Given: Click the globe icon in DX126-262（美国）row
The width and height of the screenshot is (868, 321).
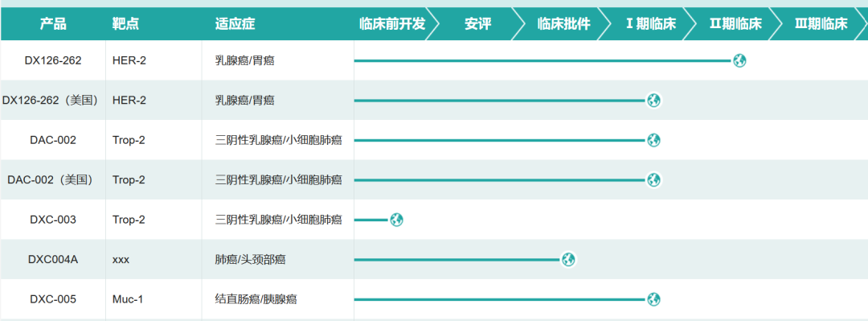Looking at the screenshot, I should (x=653, y=101).
